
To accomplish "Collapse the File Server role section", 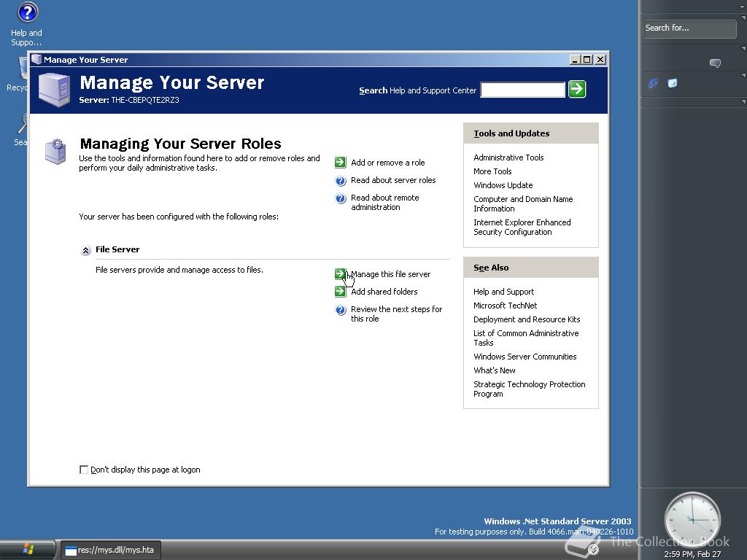I will [86, 250].
